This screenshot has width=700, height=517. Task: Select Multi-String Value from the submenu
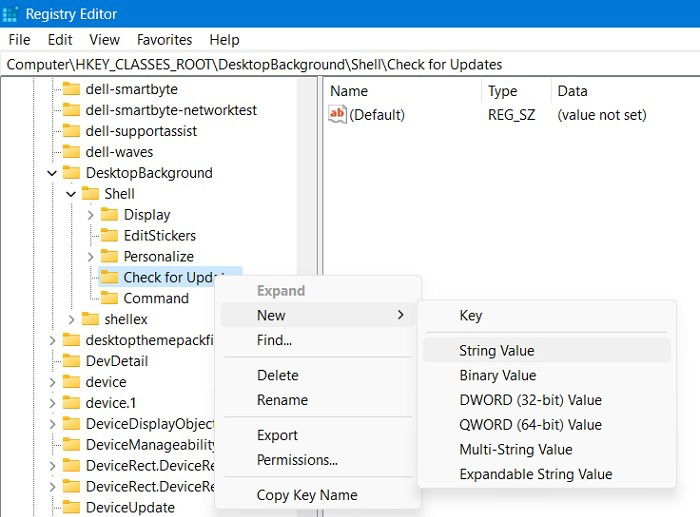tap(546, 449)
